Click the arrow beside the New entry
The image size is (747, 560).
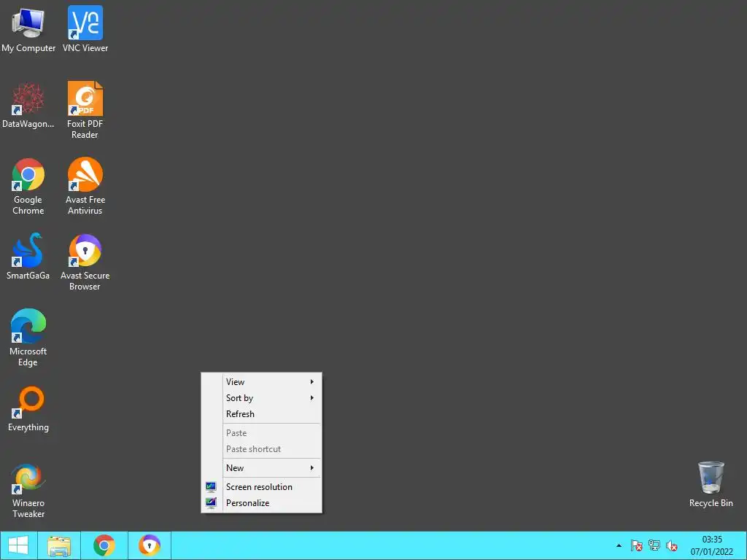312,468
